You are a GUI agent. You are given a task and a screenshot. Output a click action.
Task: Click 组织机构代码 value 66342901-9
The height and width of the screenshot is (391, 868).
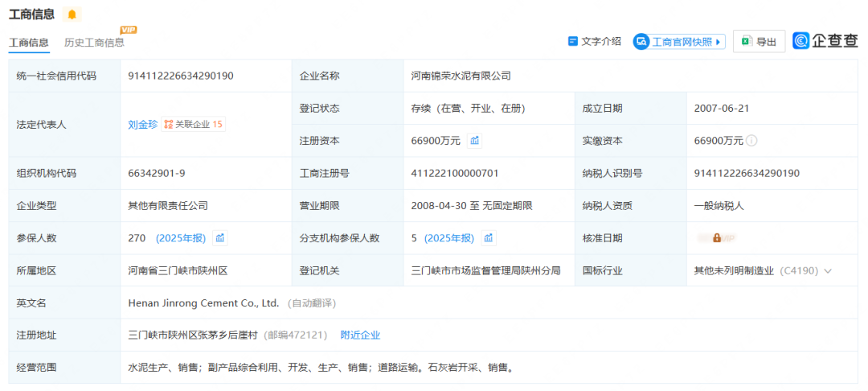click(157, 173)
